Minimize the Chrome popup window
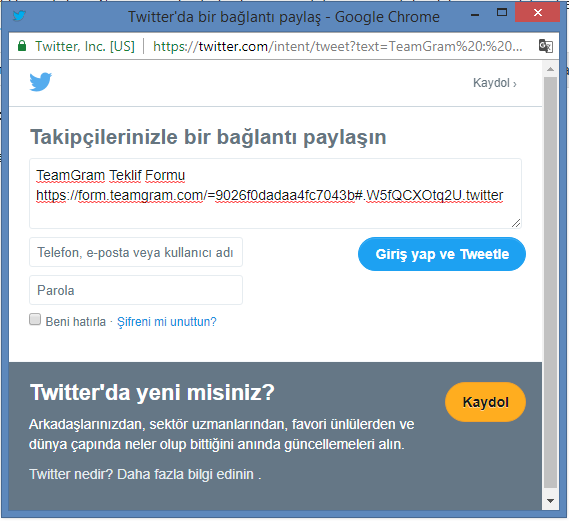This screenshot has width=569, height=521. pos(475,15)
